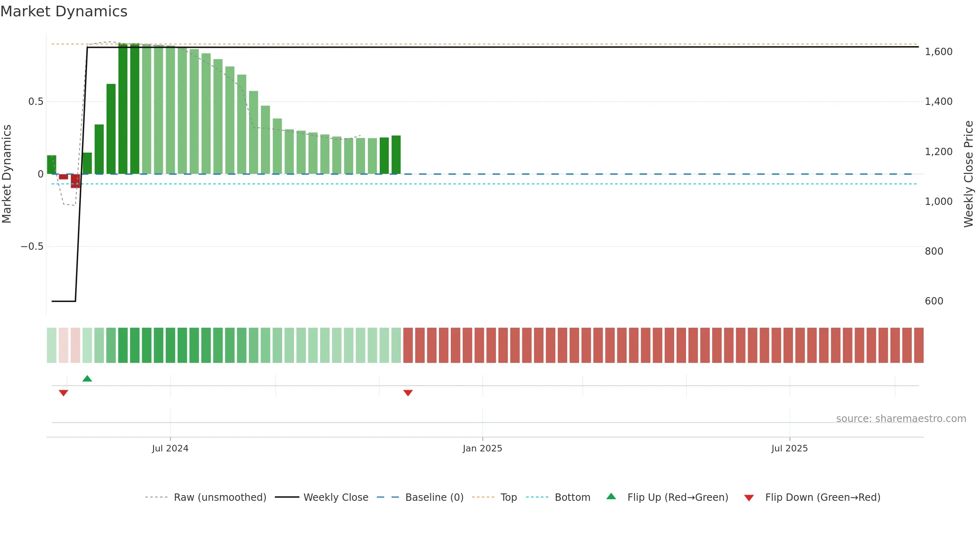Click the Jan 2025 axis label
The width and height of the screenshot is (980, 551).
point(483,449)
